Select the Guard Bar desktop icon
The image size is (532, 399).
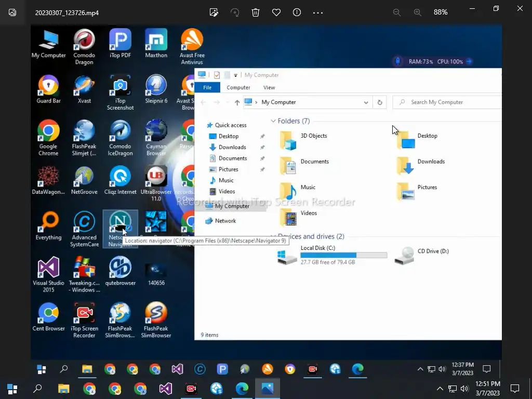(x=48, y=89)
